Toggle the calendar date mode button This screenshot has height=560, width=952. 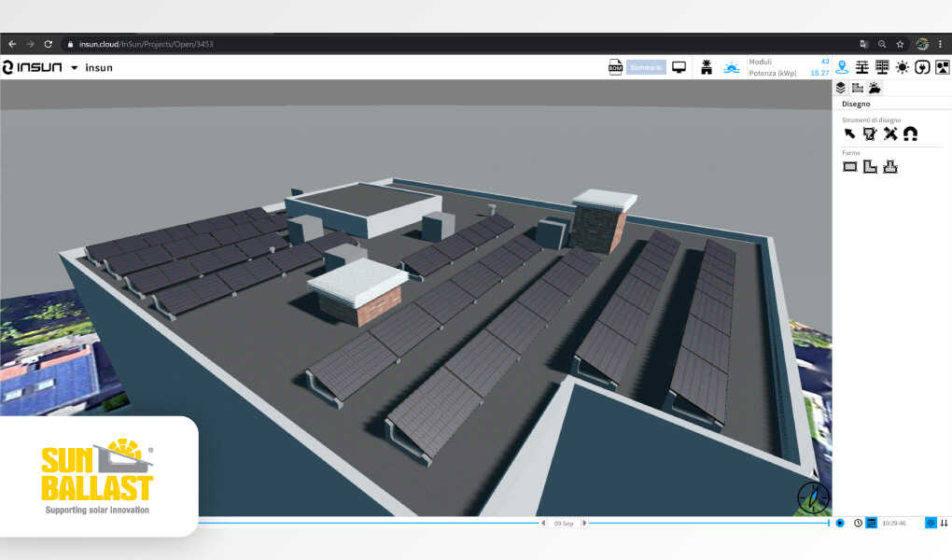pyautogui.click(x=871, y=523)
